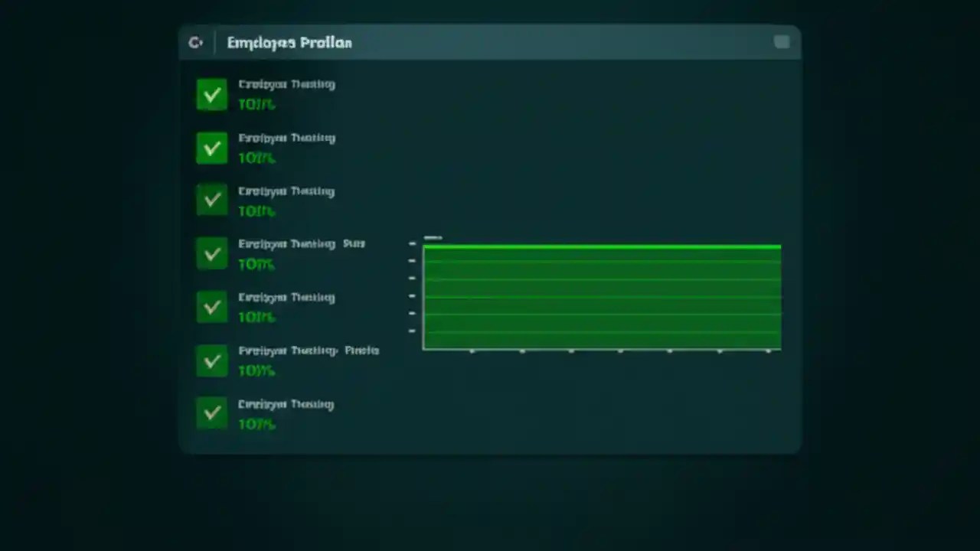
Task: Click the refresh icon in the title bar
Action: click(x=195, y=42)
